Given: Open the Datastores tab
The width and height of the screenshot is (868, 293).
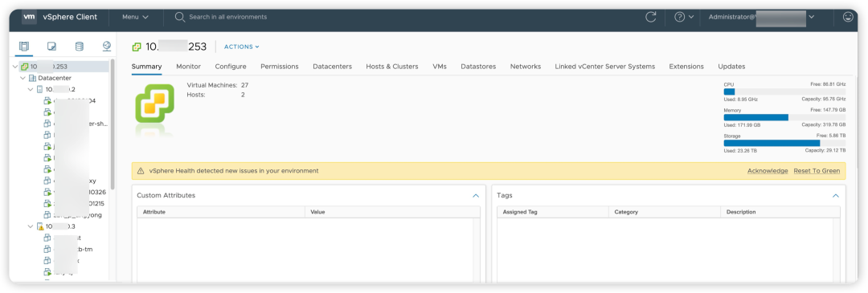Looking at the screenshot, I should [478, 67].
